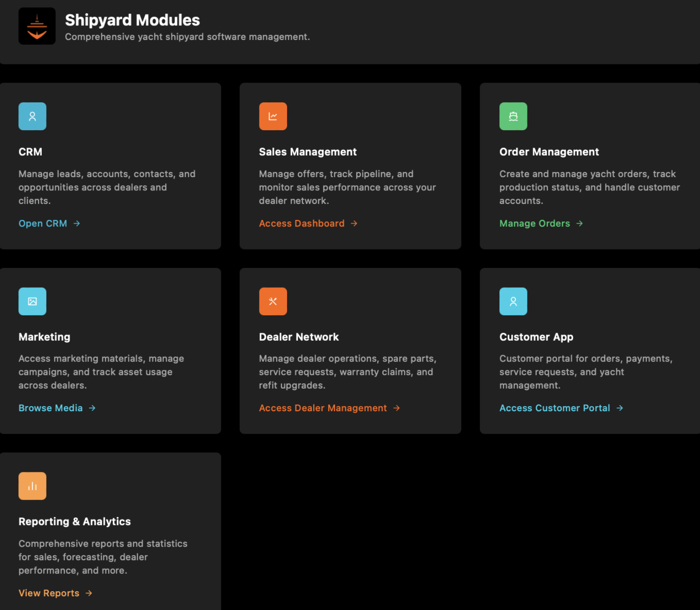
Task: Click the arrow next to Manage Orders
Action: 580,224
